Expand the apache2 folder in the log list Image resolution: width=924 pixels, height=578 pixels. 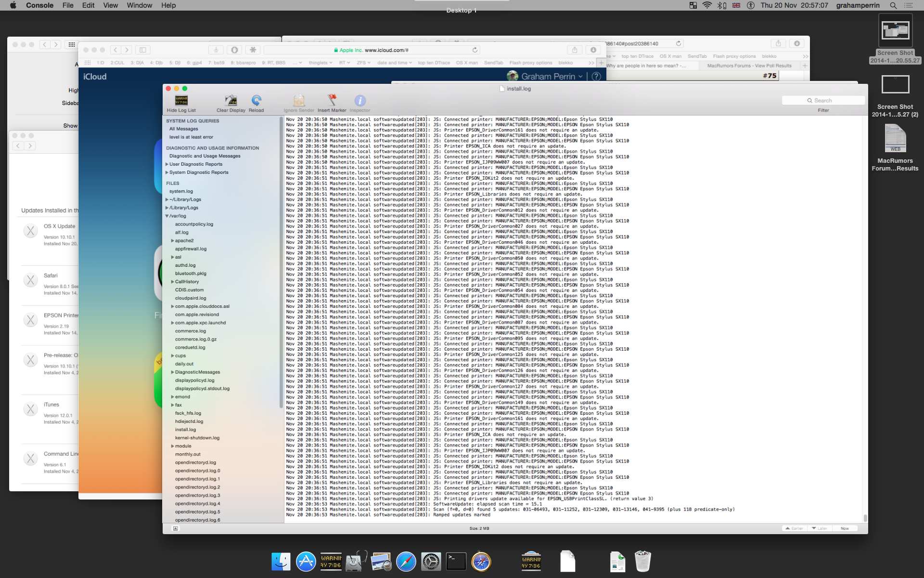pos(173,241)
